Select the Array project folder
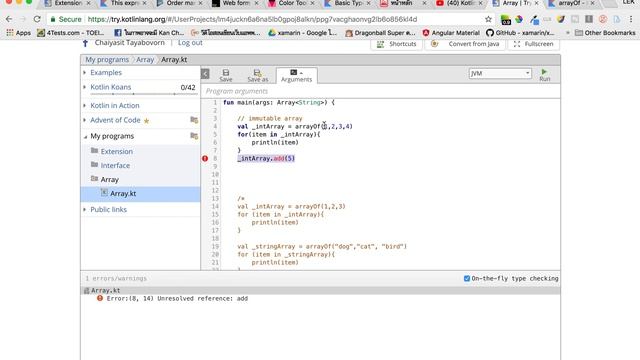The image size is (640, 360). [109, 180]
